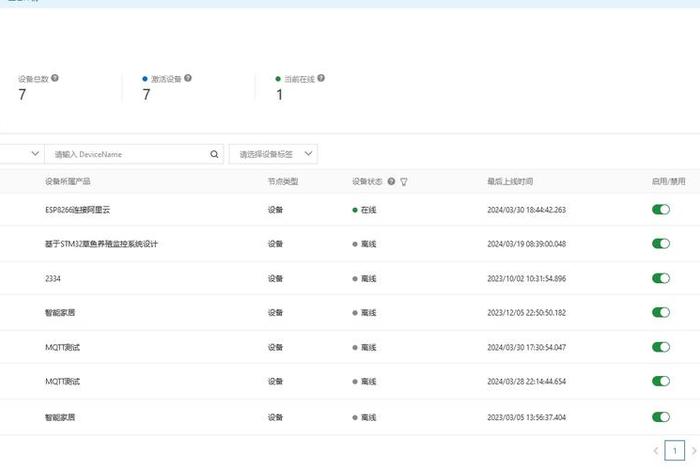Select page 1 in pagination

[675, 451]
